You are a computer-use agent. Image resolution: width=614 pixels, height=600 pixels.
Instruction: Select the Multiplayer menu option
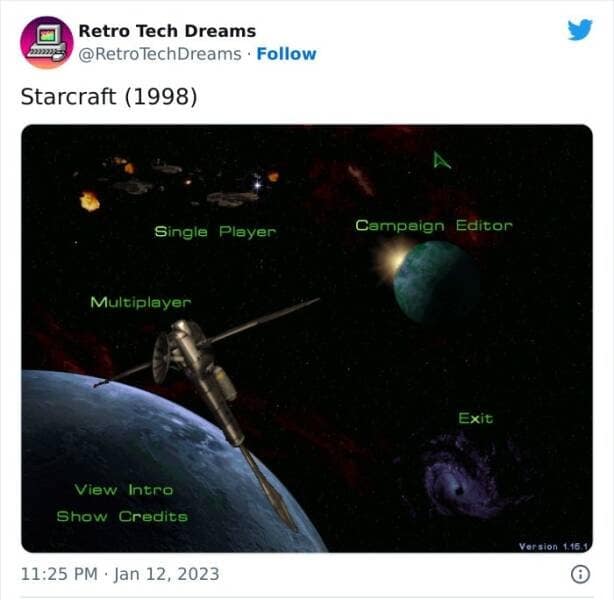141,302
